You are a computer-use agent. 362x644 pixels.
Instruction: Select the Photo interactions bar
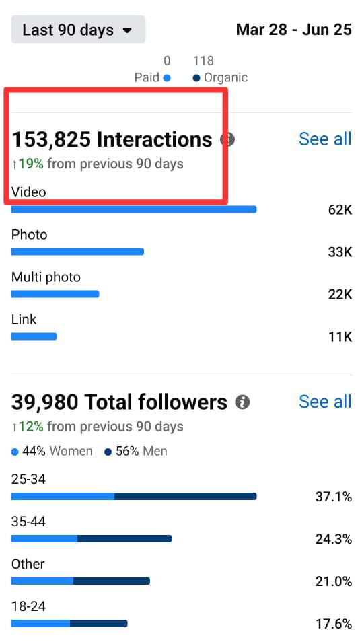77,252
